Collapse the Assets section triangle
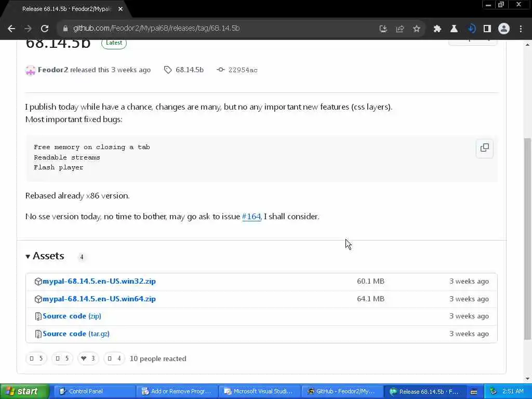The height and width of the screenshot is (399, 532). [x=28, y=257]
